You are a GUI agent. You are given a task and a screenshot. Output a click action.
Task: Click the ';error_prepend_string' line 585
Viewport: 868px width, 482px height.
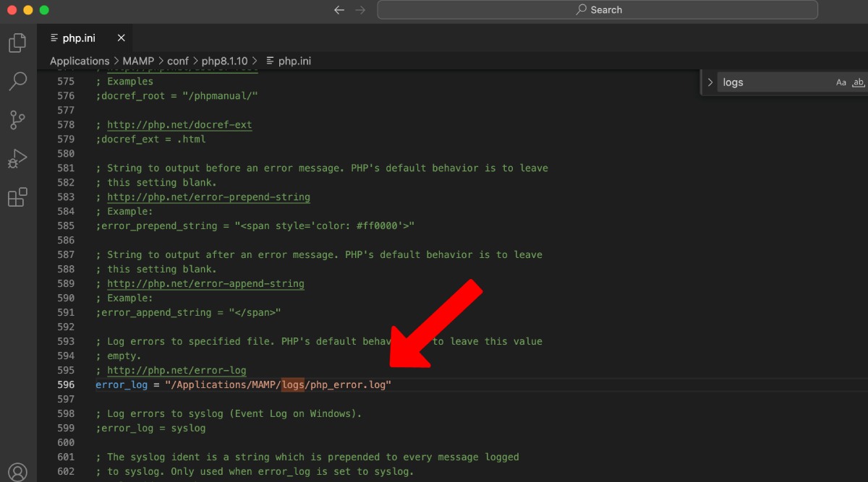coord(255,225)
